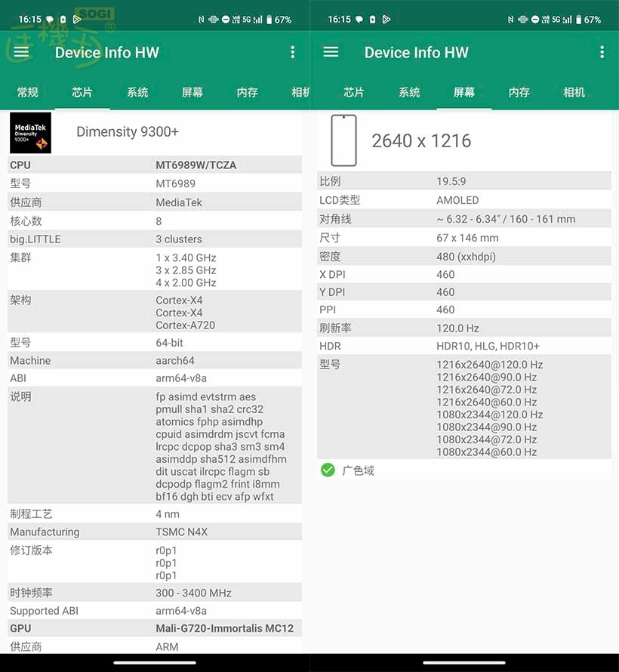619x672 pixels.
Task: Tap do-not-disturb icon in left status bar
Action: tap(225, 20)
